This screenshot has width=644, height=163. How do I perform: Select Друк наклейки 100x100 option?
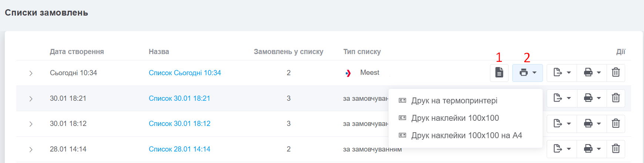point(455,118)
